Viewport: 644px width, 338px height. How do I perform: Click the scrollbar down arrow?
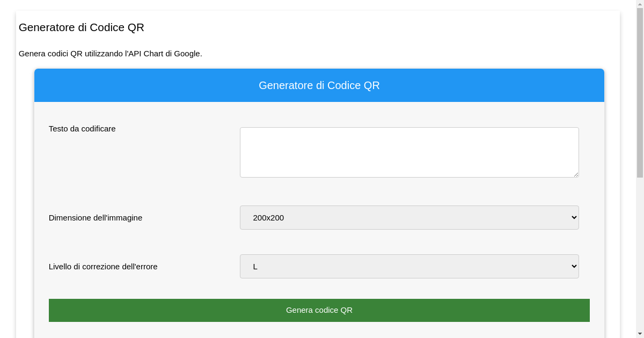[640, 334]
